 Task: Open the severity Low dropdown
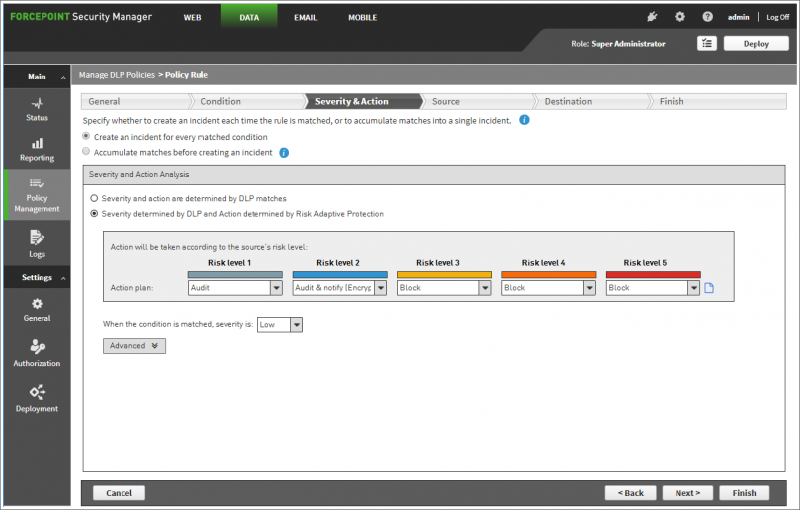click(x=280, y=324)
